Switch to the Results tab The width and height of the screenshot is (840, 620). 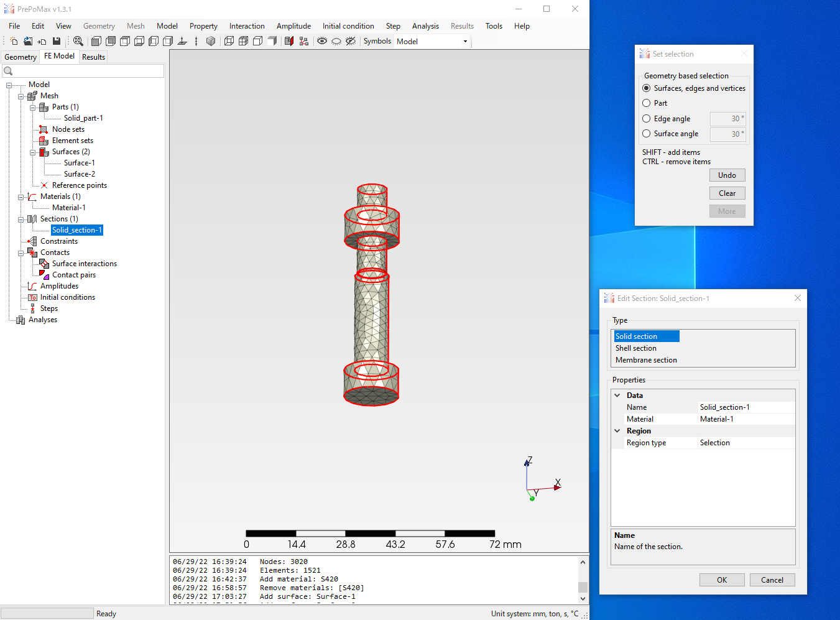[x=93, y=57]
